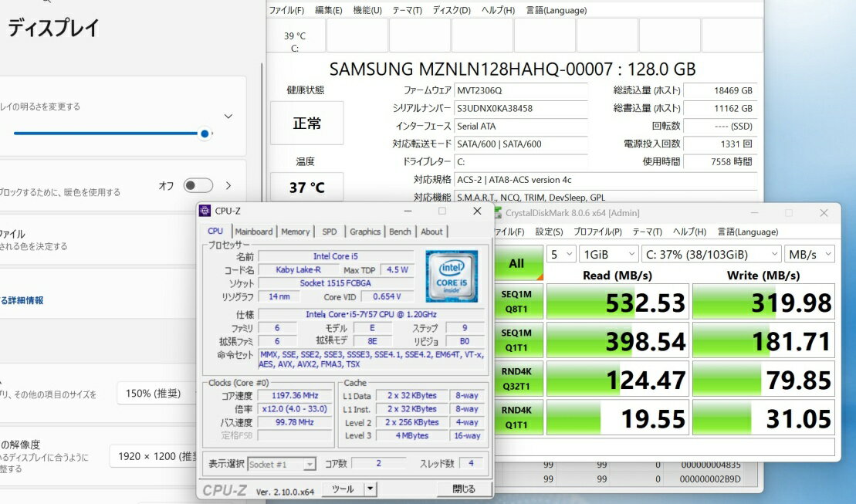Viewport: 856px width, 504px height.
Task: Click the Intel Core i5 logo badge
Action: tap(452, 276)
